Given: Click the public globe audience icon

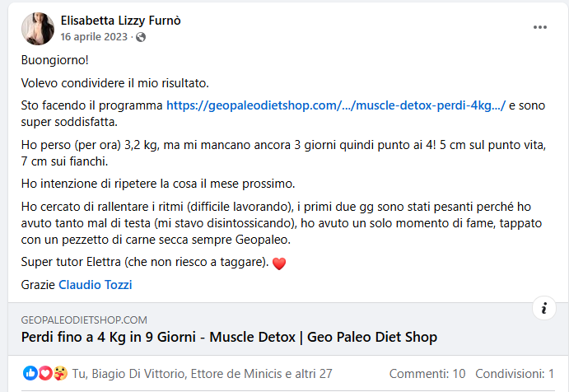Looking at the screenshot, I should [141, 37].
